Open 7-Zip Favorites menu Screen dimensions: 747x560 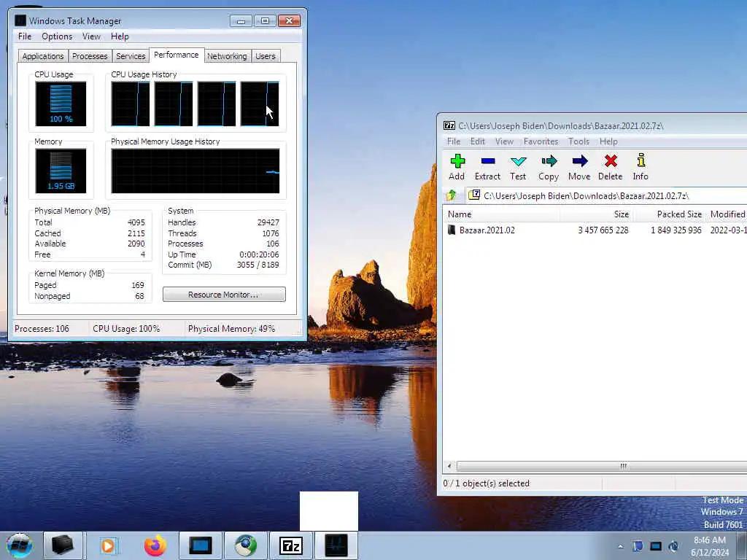pyautogui.click(x=541, y=141)
